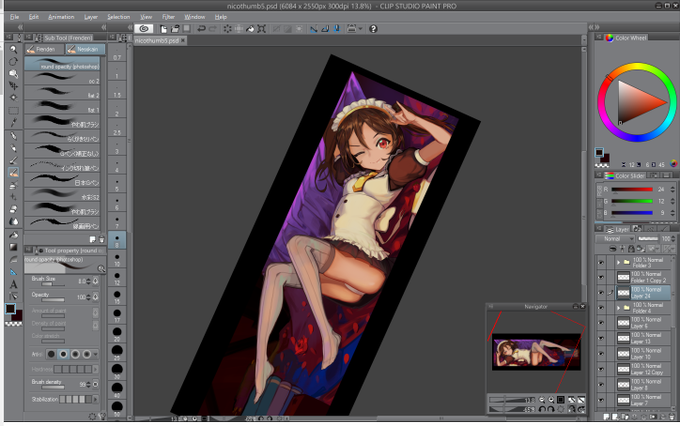680x426 pixels.
Task: Select the 'flat 2' brush preset
Action: point(62,92)
